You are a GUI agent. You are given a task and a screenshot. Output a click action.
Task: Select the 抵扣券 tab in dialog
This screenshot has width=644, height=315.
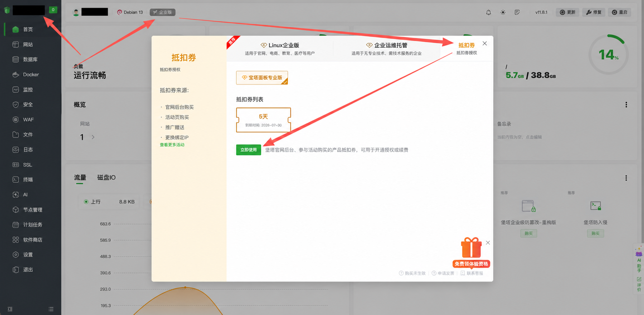tap(467, 48)
